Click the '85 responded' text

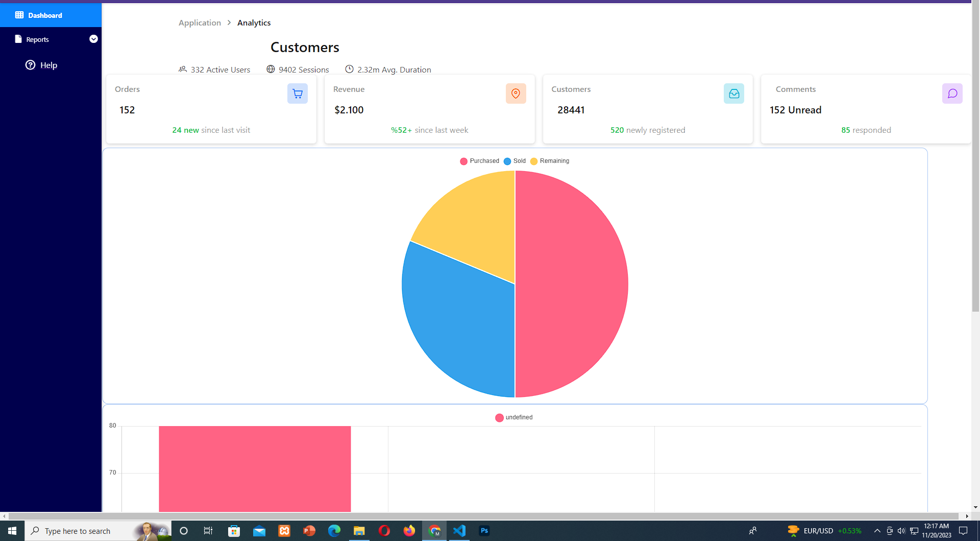(x=866, y=130)
